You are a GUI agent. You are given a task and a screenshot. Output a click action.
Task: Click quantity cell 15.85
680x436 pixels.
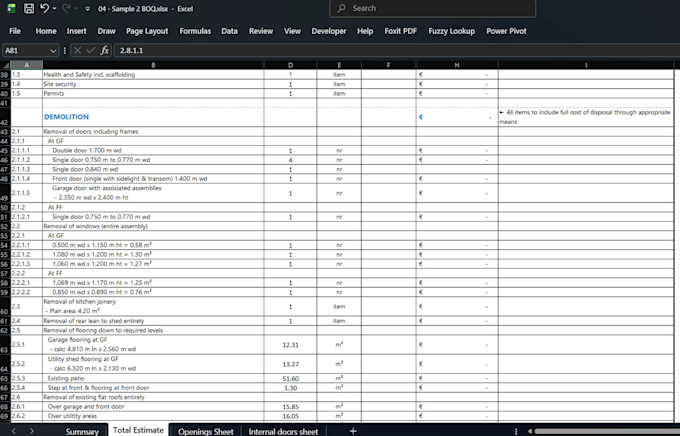[x=291, y=407]
